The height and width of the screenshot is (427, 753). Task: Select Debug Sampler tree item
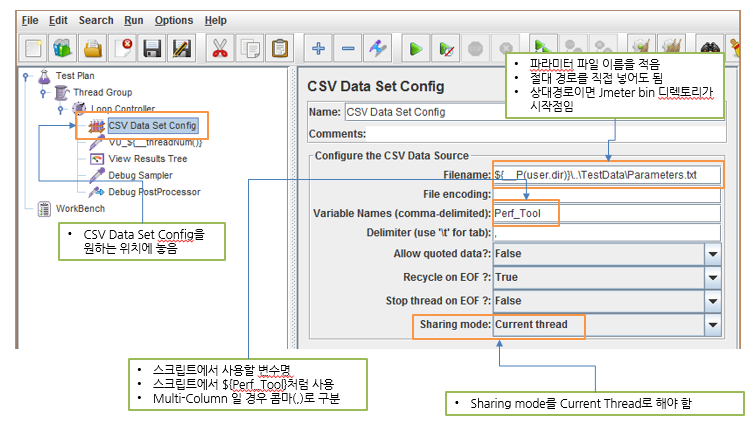click(140, 175)
